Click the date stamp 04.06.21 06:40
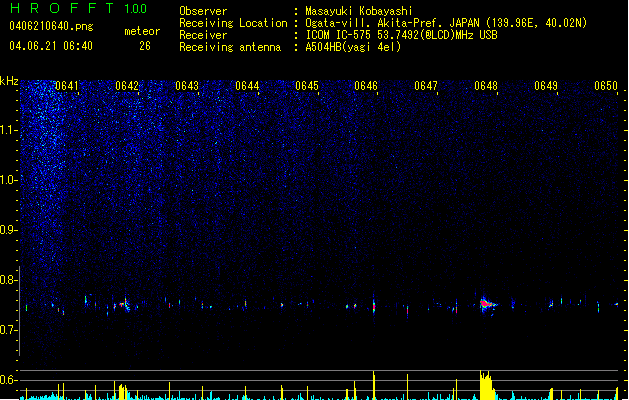The image size is (629, 400). pyautogui.click(x=51, y=46)
